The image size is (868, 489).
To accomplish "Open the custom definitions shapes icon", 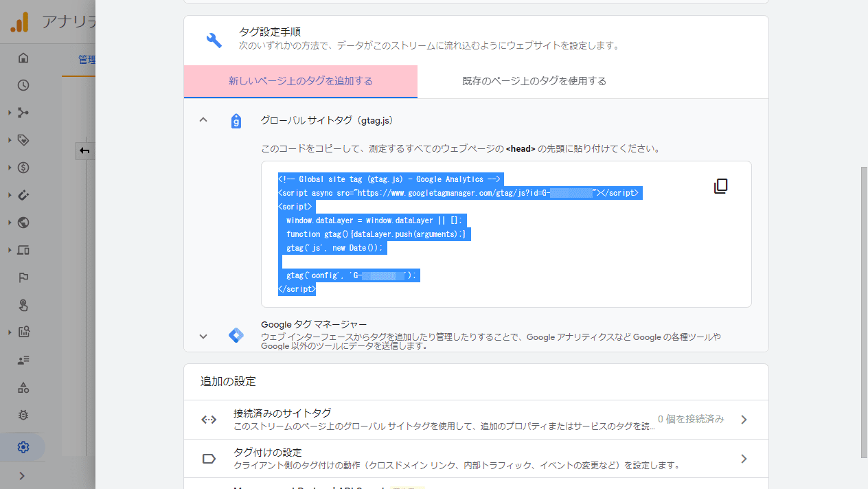I will pyautogui.click(x=23, y=387).
